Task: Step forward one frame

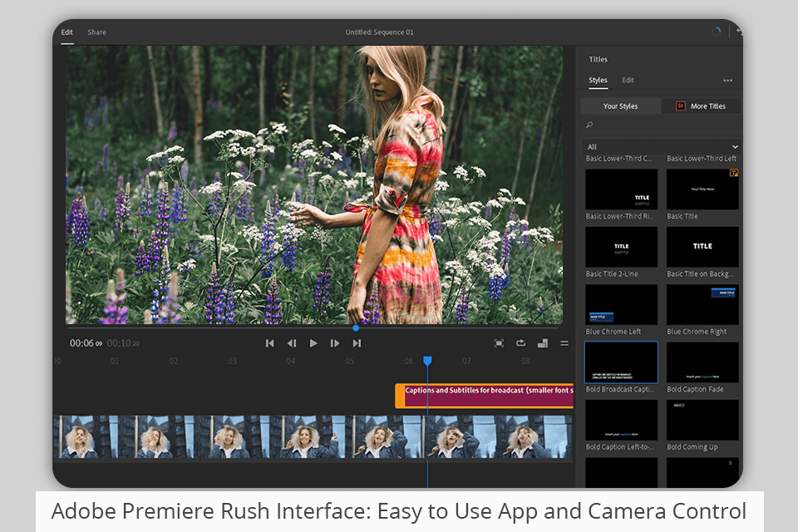Action: (x=335, y=343)
